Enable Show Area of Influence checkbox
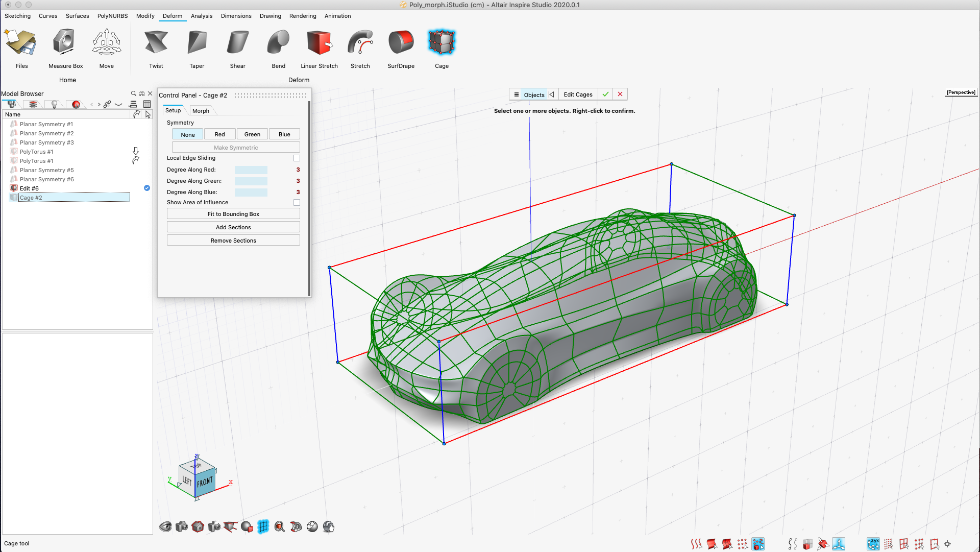 297,203
